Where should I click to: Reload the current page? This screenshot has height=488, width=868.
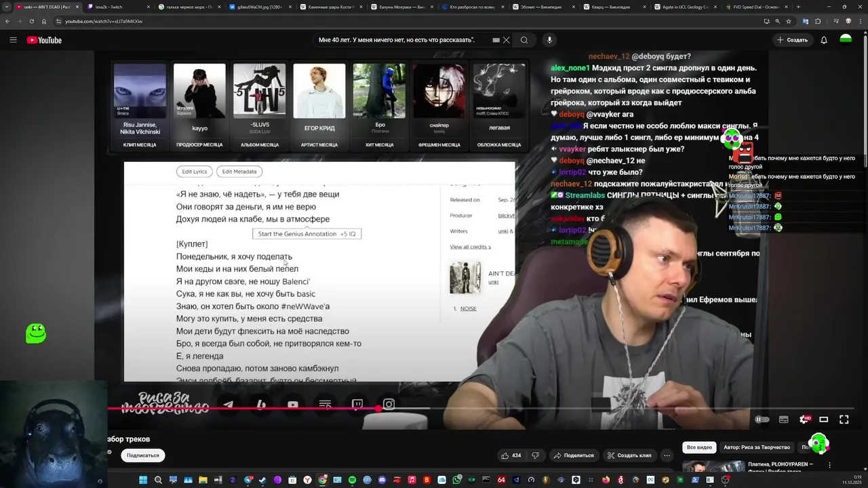31,21
